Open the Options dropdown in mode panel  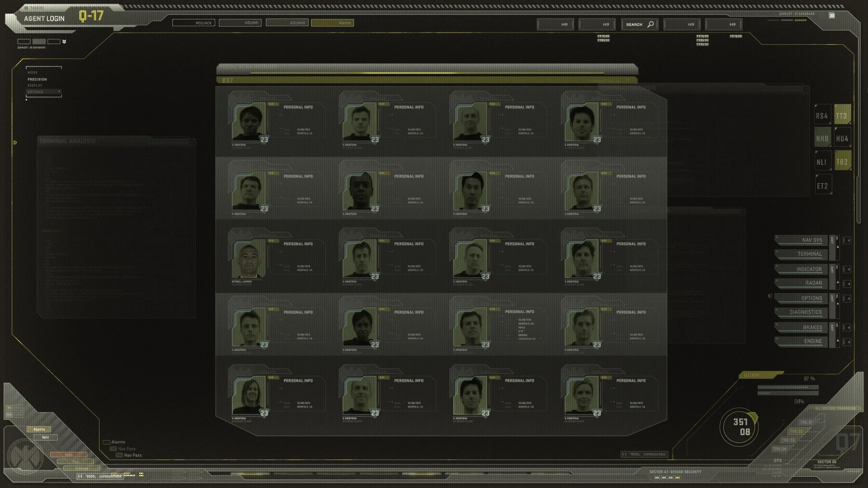[43, 92]
